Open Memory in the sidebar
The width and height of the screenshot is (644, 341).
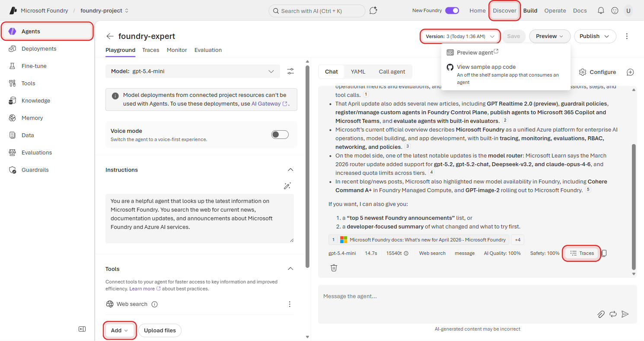coord(32,118)
